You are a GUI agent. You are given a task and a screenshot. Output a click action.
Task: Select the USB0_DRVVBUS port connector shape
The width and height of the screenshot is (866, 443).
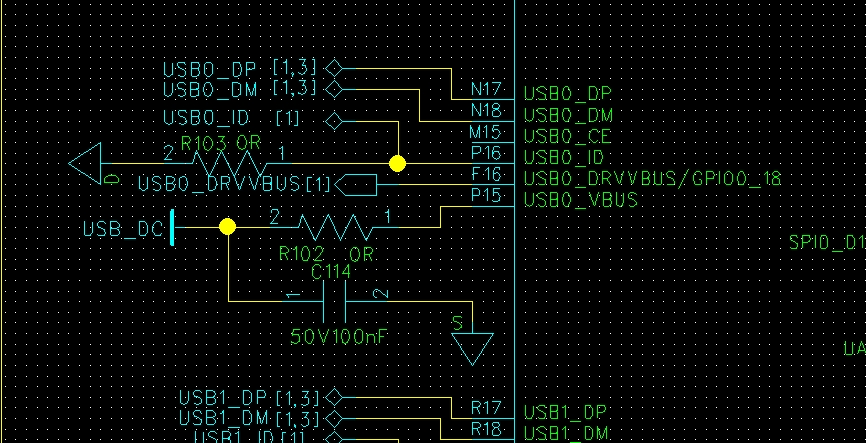click(x=356, y=185)
